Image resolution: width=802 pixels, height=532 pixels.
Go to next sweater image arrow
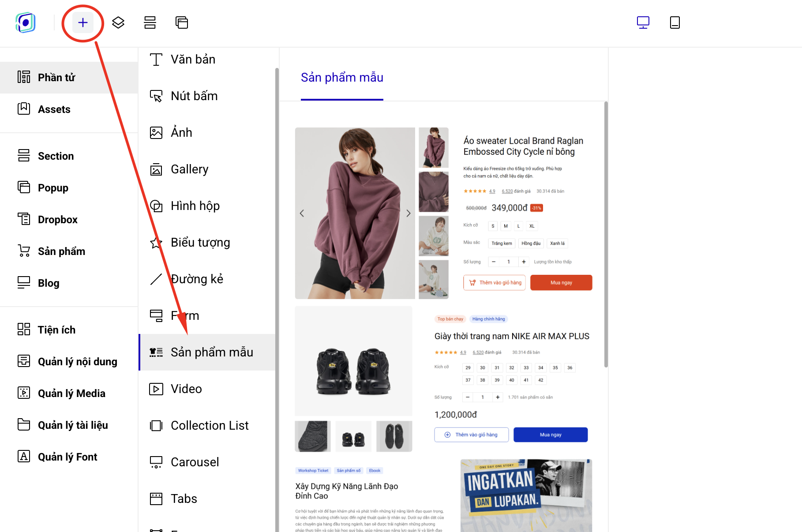(408, 214)
